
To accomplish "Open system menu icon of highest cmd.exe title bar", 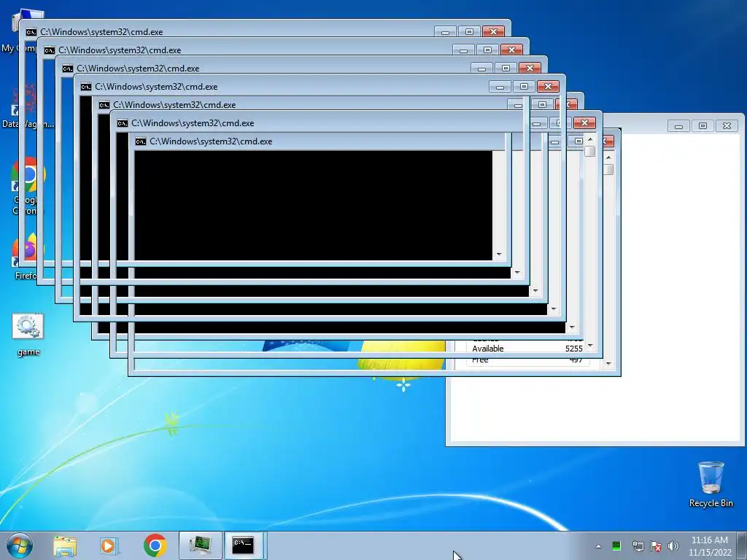I will 31,32.
